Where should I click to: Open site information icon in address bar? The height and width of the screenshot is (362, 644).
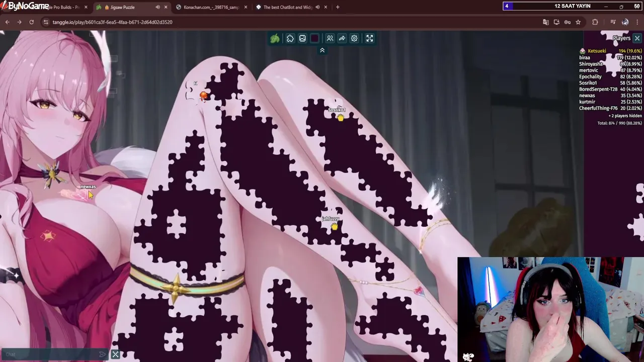(46, 22)
